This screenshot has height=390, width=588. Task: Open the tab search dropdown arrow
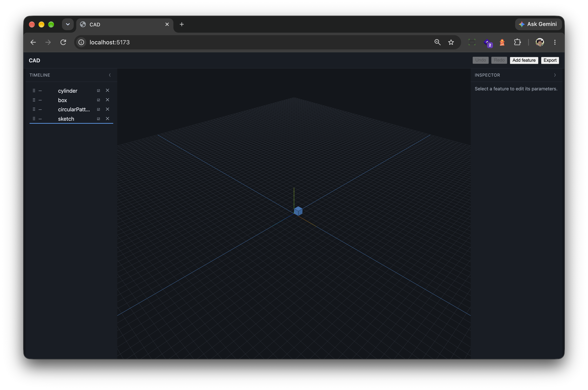(x=68, y=24)
